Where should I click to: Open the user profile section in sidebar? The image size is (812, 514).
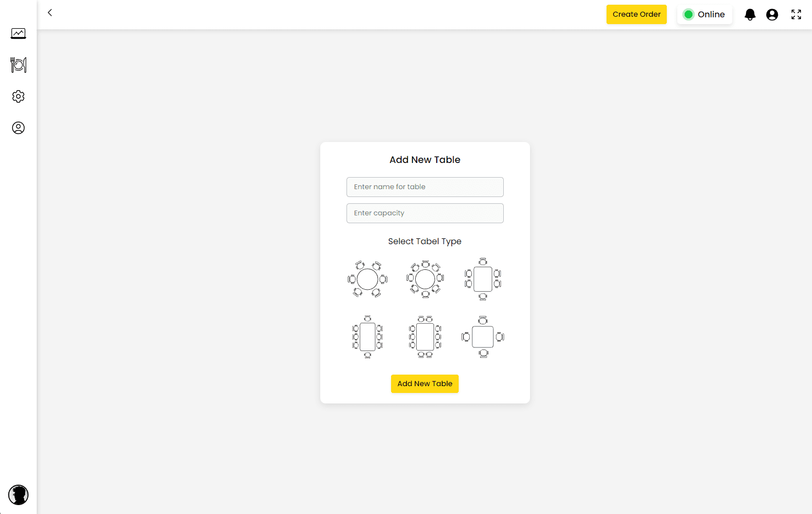(x=18, y=128)
